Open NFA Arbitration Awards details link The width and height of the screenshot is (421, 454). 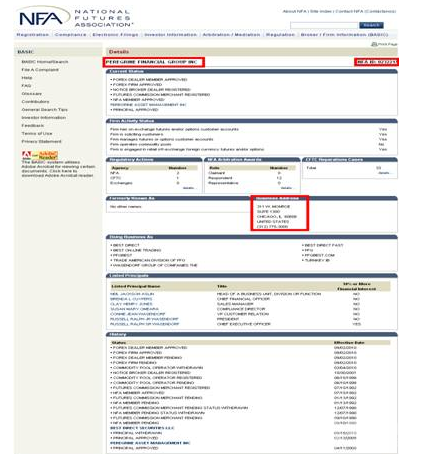click(x=286, y=188)
